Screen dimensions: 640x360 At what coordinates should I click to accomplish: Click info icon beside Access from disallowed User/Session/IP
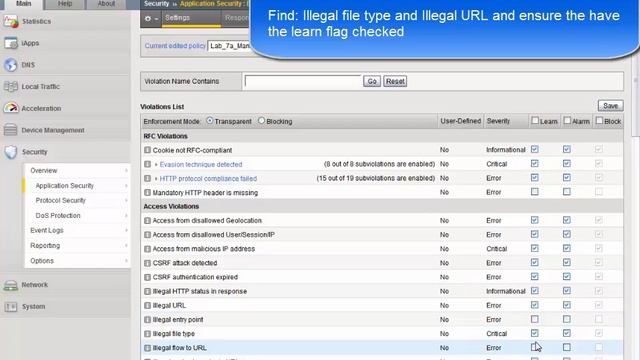click(147, 235)
